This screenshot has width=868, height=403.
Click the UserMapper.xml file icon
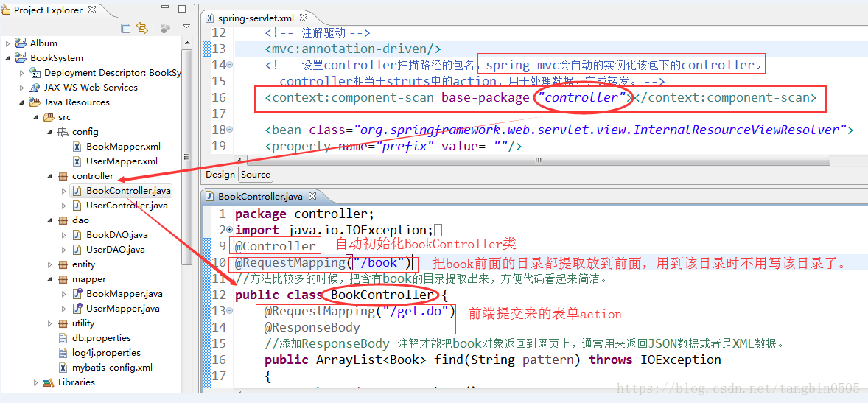click(77, 161)
